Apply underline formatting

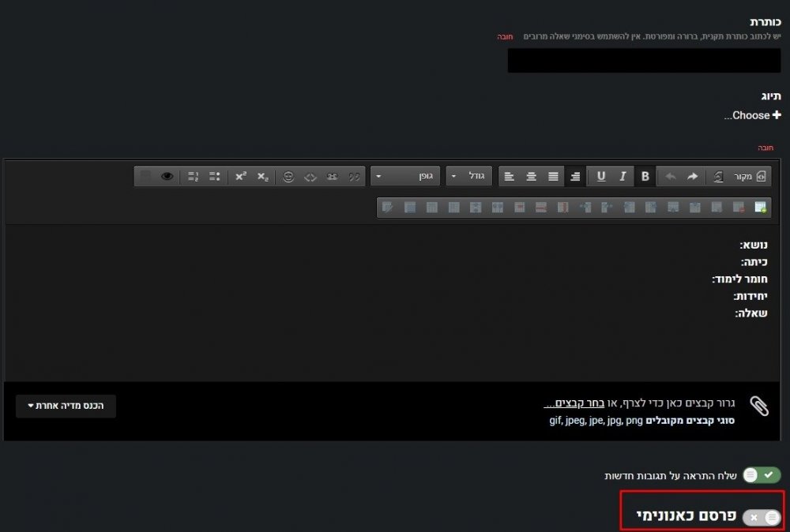601,176
